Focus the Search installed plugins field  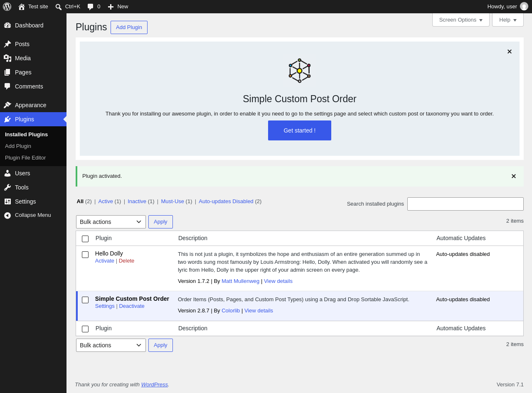(x=465, y=204)
